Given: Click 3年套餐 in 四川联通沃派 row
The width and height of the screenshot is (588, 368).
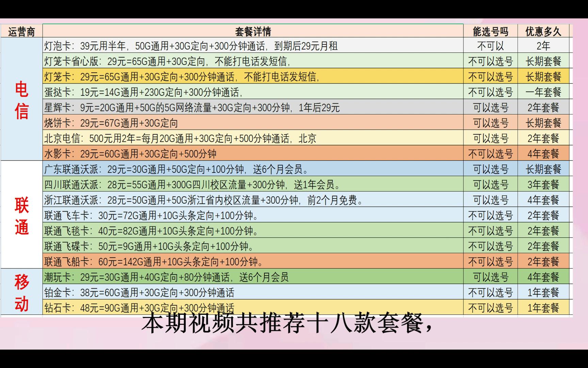Looking at the screenshot, I should [x=543, y=184].
